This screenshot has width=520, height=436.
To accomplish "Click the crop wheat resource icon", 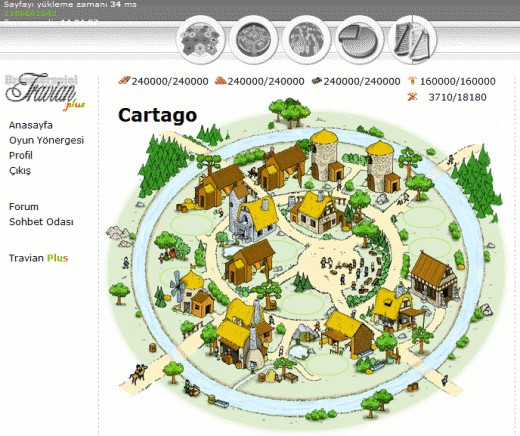I will (x=413, y=80).
